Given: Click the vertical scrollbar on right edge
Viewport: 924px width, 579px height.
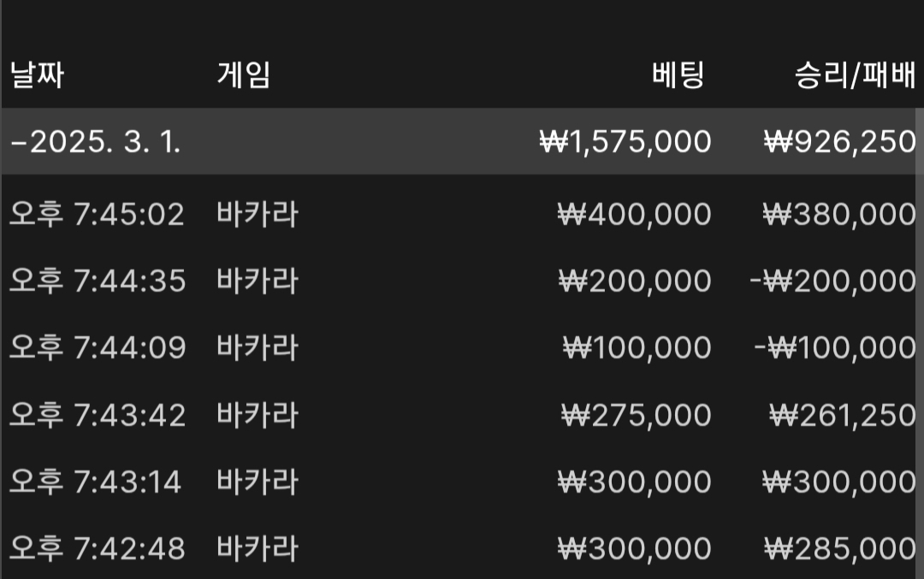Looking at the screenshot, I should [x=920, y=341].
